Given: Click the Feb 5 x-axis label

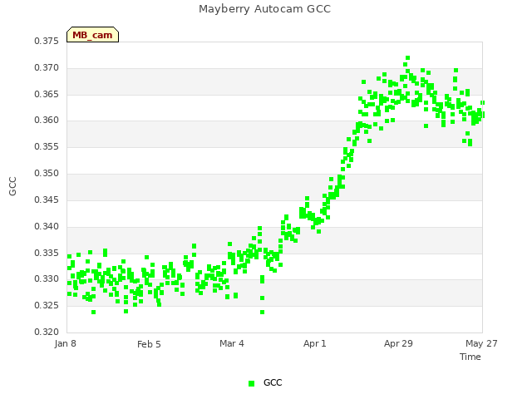Looking at the screenshot, I should pyautogui.click(x=149, y=344).
